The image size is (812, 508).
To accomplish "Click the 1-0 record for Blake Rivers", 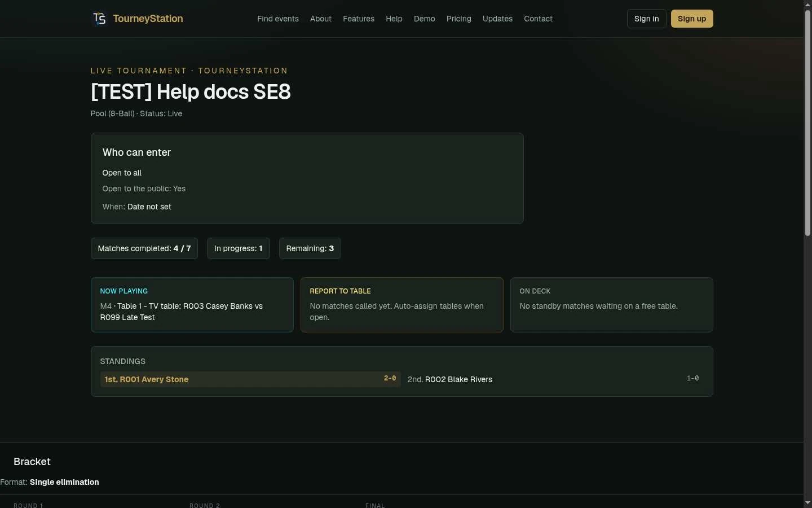I will coord(693,378).
